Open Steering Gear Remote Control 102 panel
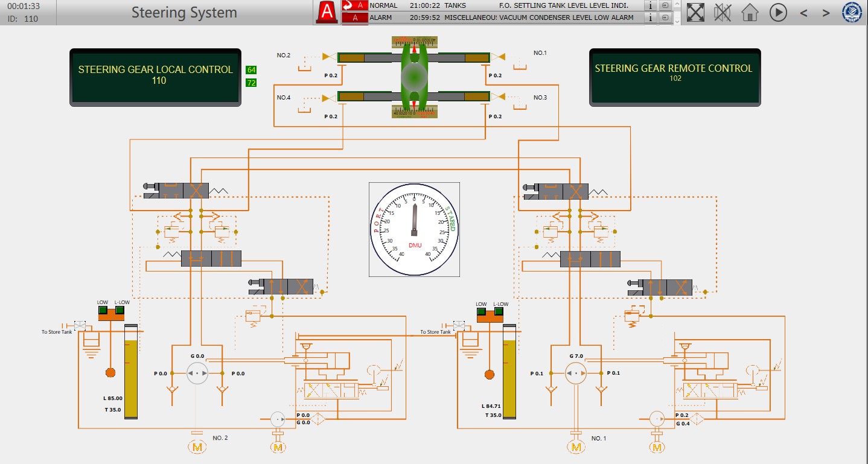 (674, 77)
